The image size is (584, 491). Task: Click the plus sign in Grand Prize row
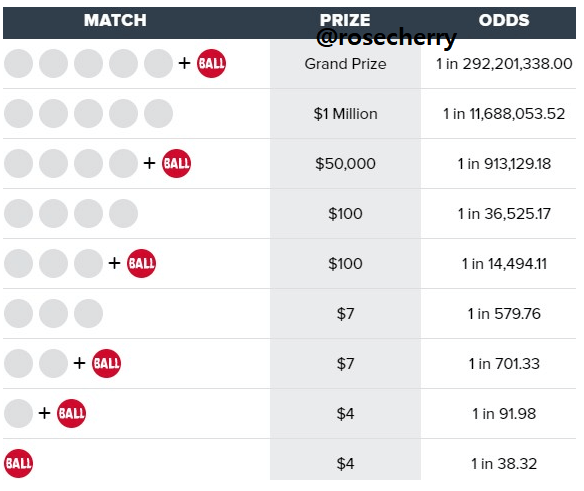click(184, 63)
